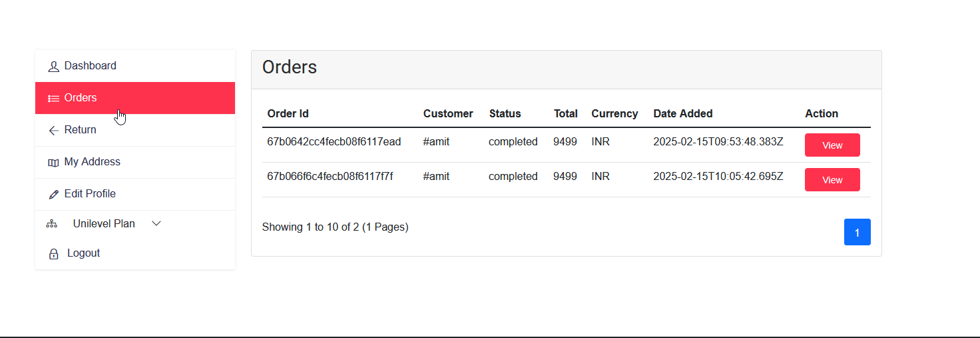View order 67b0642cc4fecb08f6117ead
This screenshot has height=338, width=980.
pyautogui.click(x=832, y=145)
